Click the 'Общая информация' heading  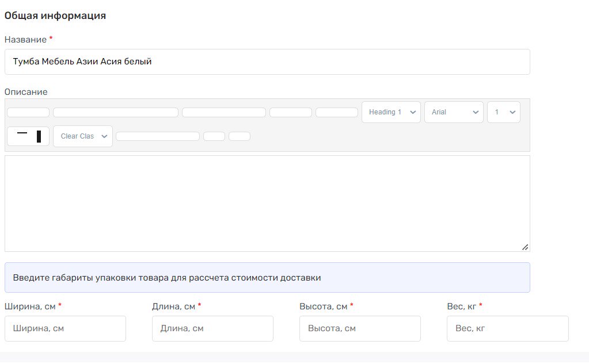click(x=55, y=16)
